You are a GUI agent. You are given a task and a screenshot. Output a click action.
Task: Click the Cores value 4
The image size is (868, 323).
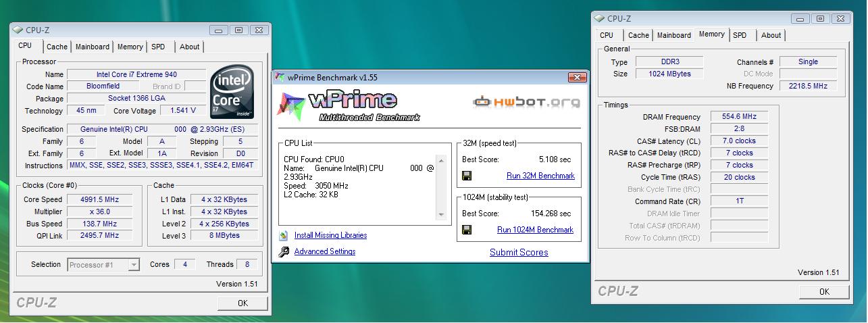(185, 264)
